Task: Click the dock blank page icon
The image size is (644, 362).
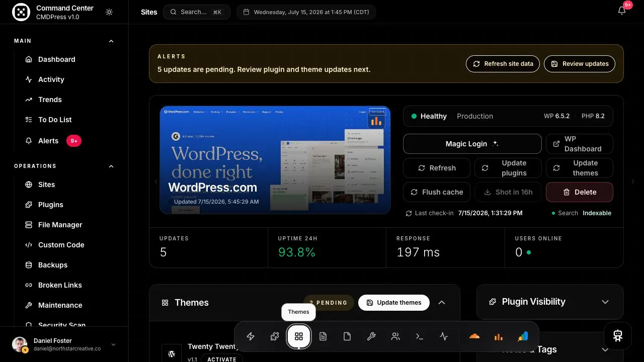Action: point(347,337)
